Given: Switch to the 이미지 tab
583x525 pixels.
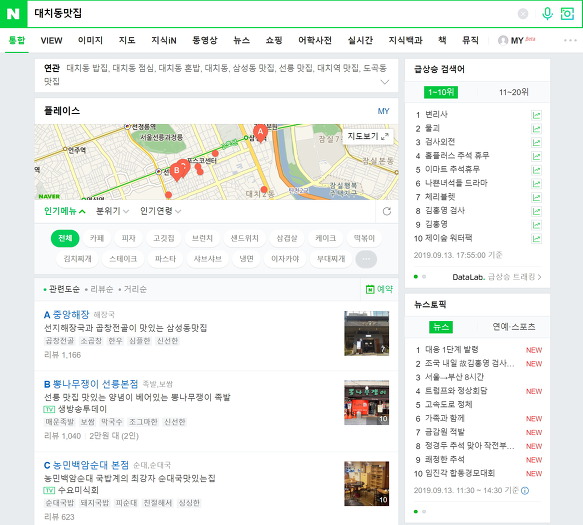Looking at the screenshot, I should click(90, 40).
